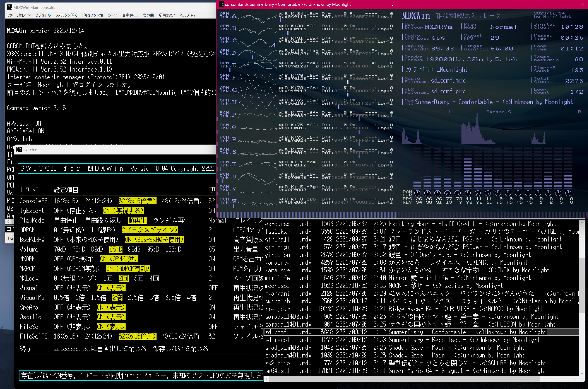The width and height of the screenshot is (588, 389).
Task: Set ConsoleFS to 48(12x24倍角)
Action: point(182,201)
